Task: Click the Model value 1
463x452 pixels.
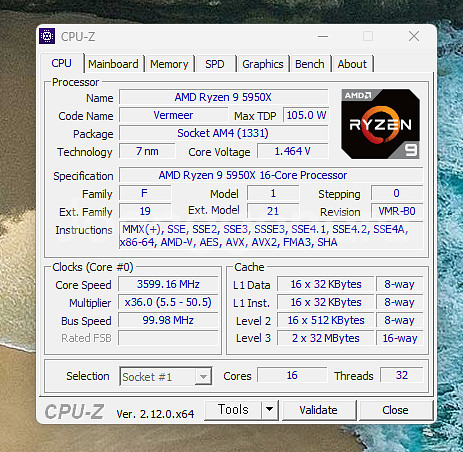Action: [273, 193]
